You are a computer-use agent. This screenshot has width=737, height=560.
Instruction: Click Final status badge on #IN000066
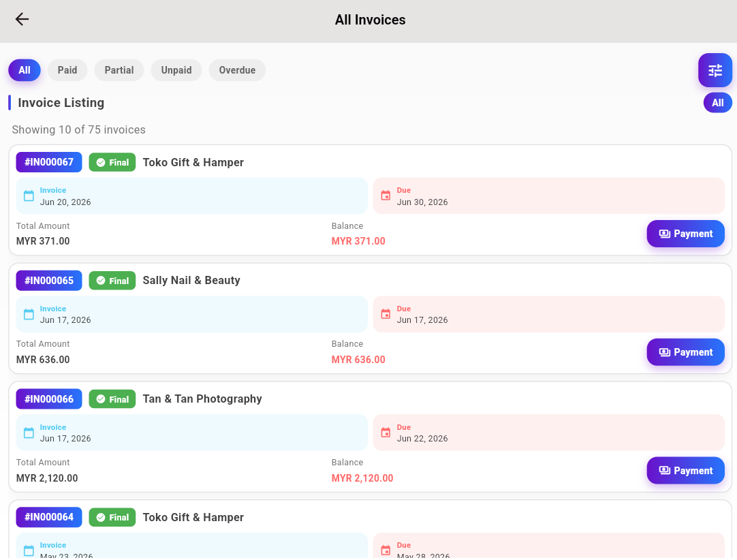[112, 399]
